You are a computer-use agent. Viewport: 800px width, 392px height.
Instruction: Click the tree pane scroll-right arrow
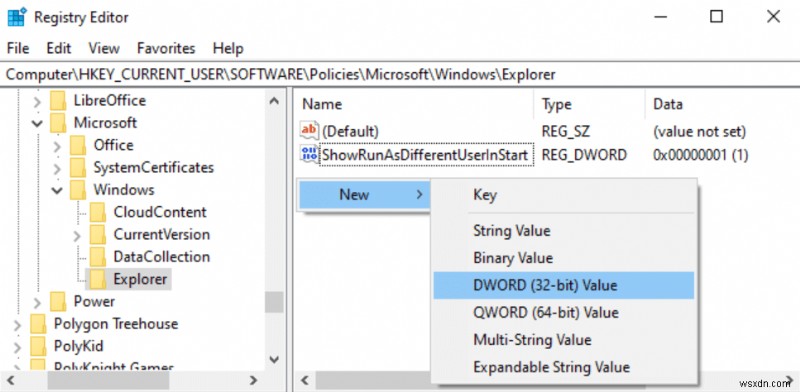point(253,380)
